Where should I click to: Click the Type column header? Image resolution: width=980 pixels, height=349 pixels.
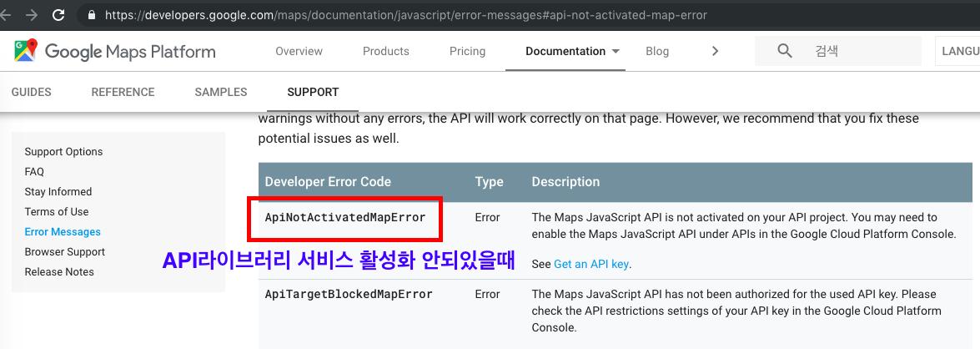[x=490, y=182]
